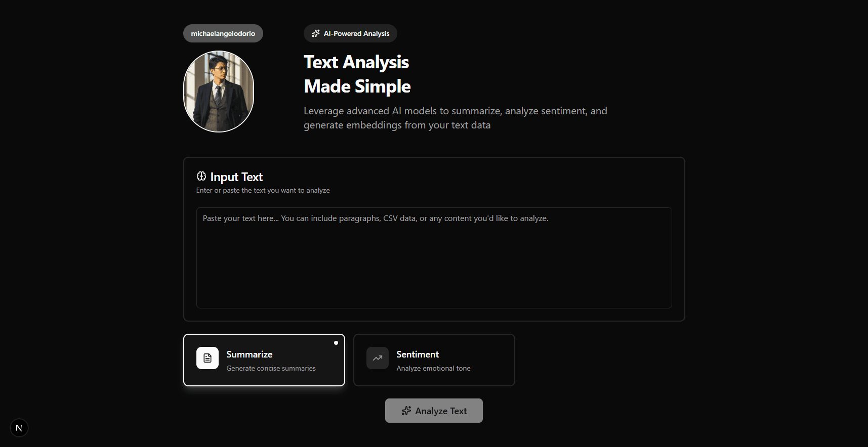
Task: Click the brain icon next to Input Text
Action: tap(201, 176)
